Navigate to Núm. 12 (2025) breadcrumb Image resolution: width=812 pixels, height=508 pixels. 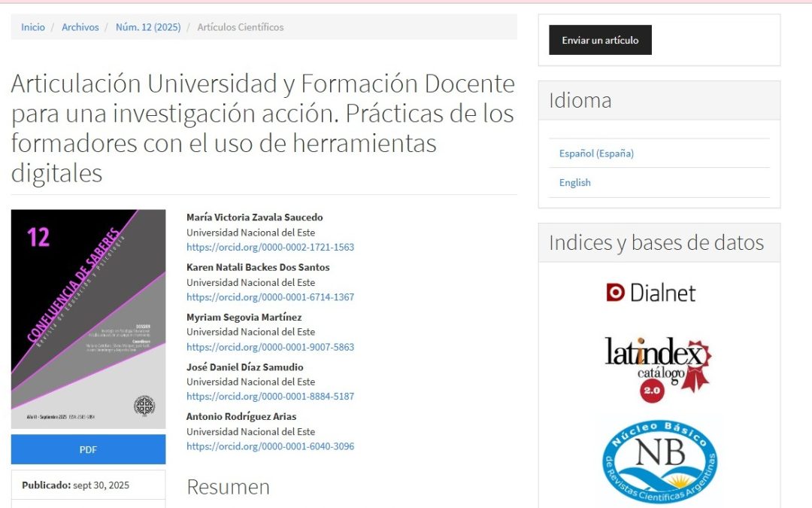pos(148,27)
